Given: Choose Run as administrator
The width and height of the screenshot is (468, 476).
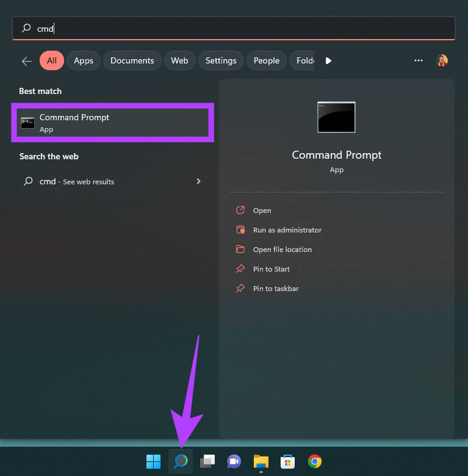Looking at the screenshot, I should (287, 230).
